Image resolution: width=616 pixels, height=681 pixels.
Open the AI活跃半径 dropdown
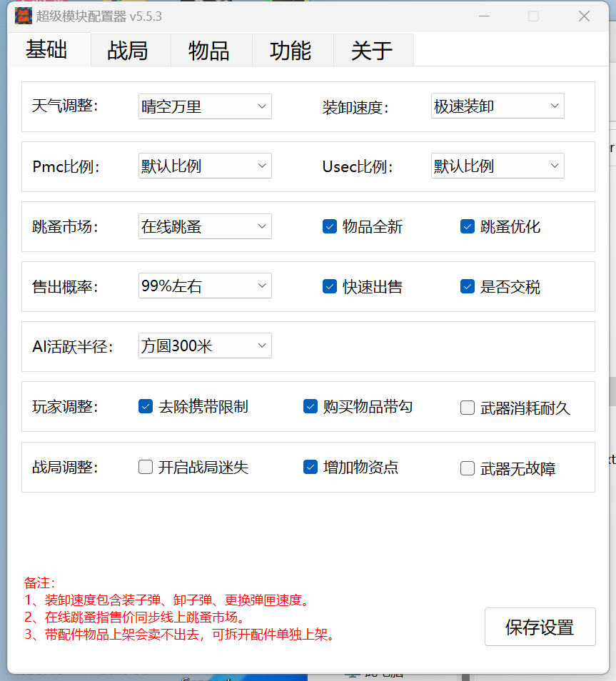(205, 346)
